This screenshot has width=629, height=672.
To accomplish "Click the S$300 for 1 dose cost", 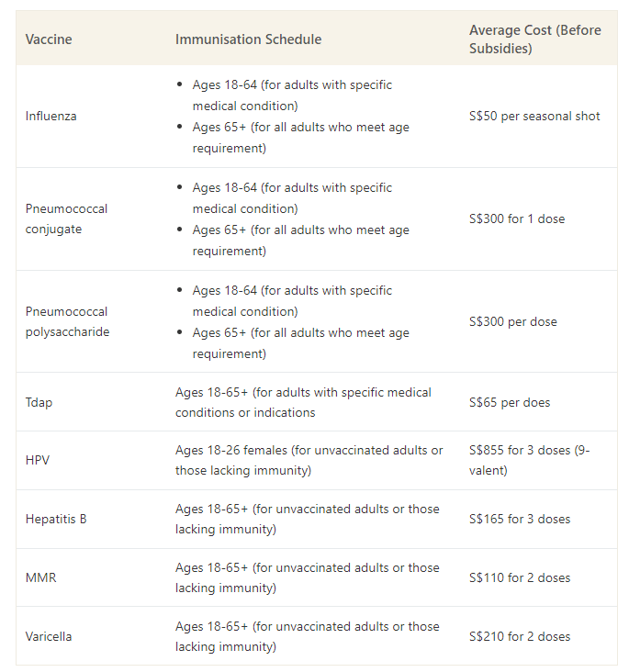I will (x=517, y=218).
